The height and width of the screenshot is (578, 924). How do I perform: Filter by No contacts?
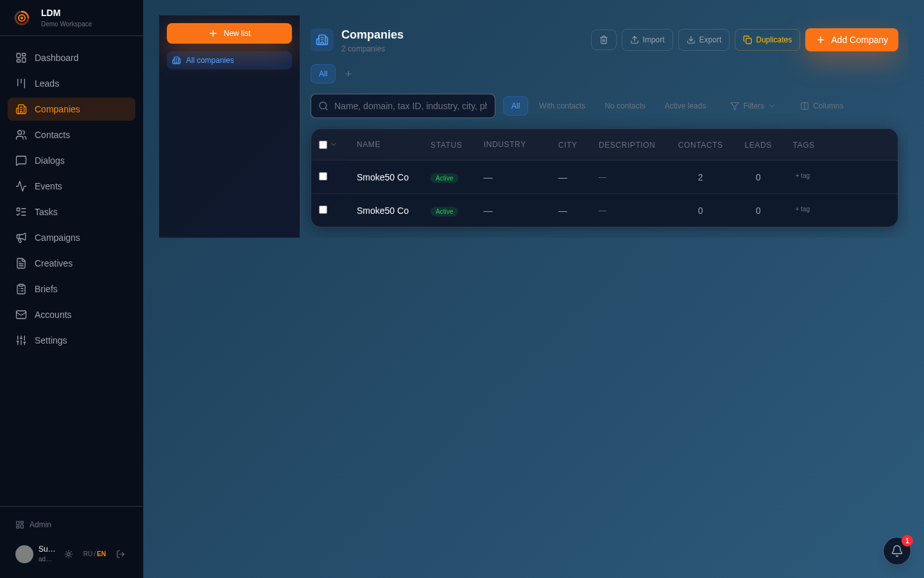(x=625, y=106)
